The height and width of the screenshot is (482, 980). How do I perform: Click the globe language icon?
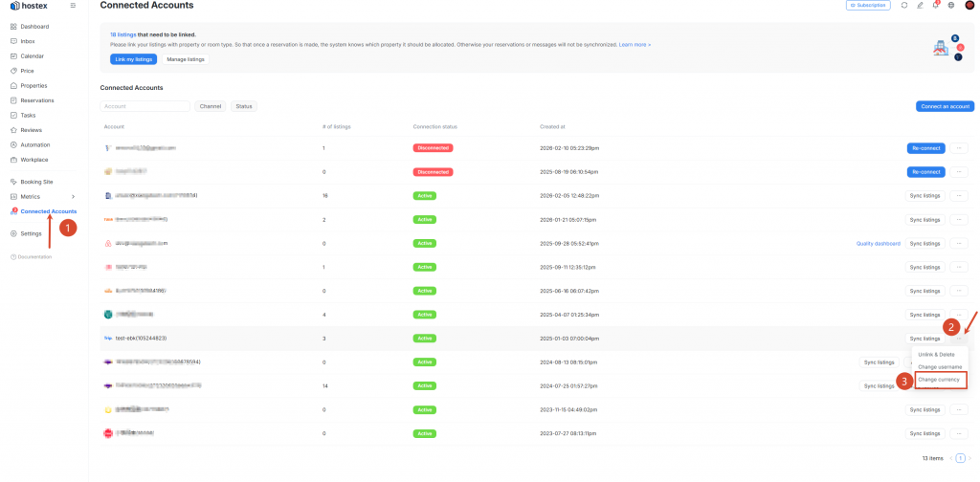950,6
